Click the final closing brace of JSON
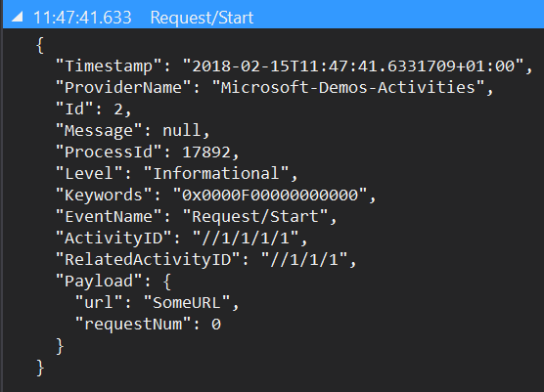This screenshot has width=544, height=392. (40, 368)
